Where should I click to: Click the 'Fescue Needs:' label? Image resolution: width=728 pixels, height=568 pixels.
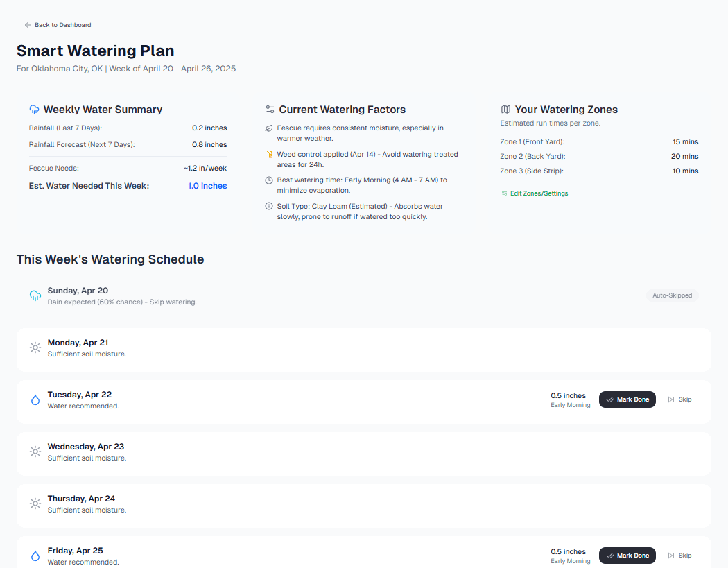pyautogui.click(x=54, y=168)
